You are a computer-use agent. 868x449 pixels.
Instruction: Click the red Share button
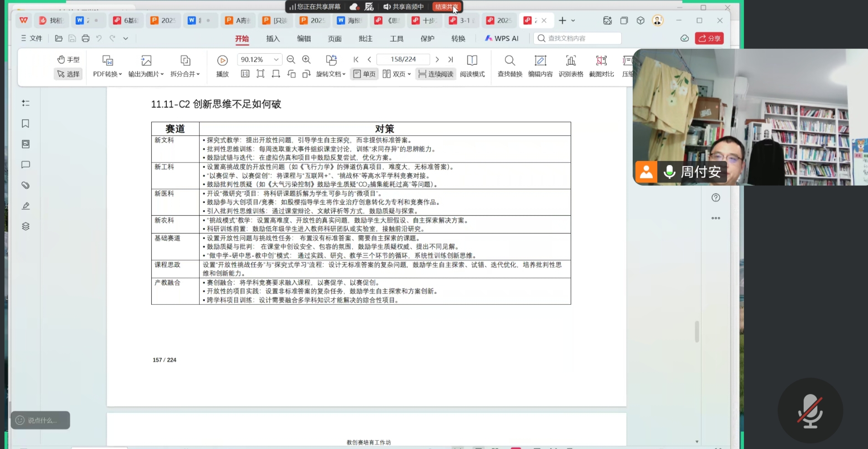point(709,38)
